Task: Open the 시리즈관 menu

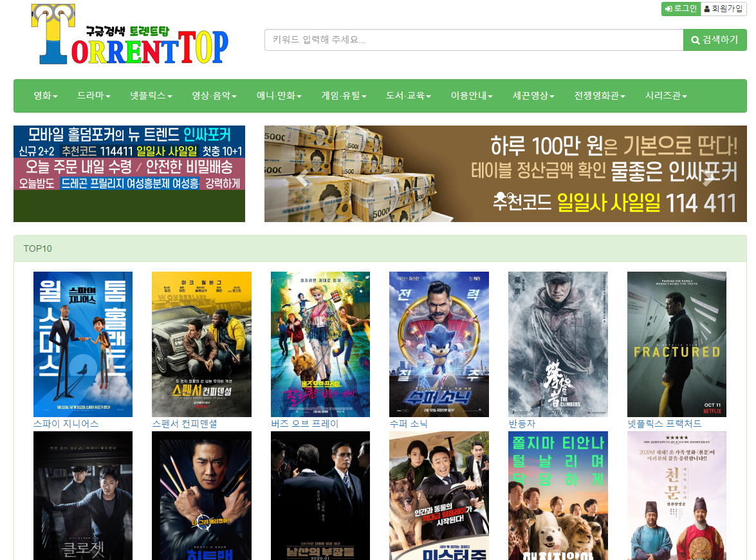Action: (666, 95)
